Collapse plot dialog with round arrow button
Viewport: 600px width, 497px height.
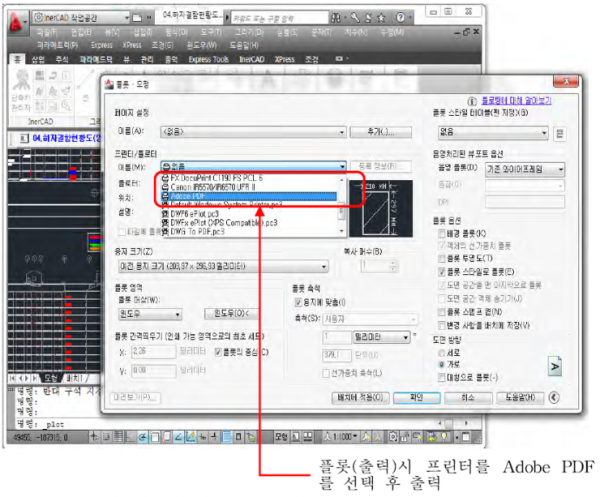[x=554, y=398]
